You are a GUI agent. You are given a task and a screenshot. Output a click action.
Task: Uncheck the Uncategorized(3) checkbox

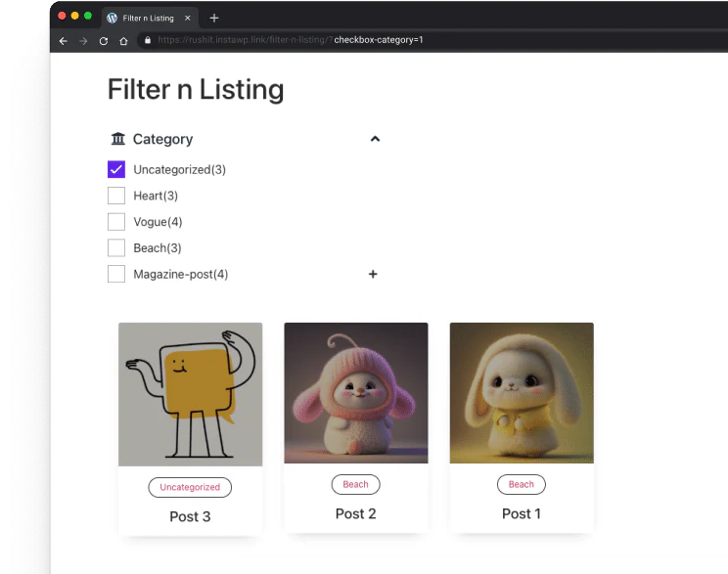coord(116,169)
